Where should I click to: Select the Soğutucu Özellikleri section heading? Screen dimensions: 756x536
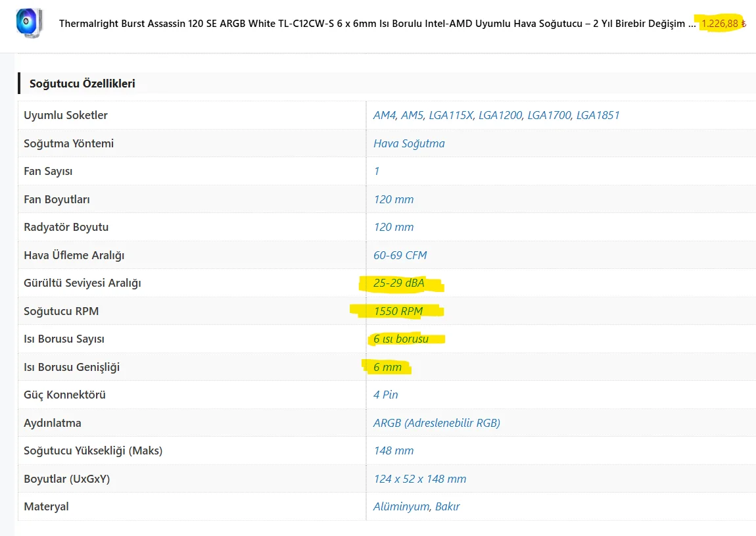(82, 84)
